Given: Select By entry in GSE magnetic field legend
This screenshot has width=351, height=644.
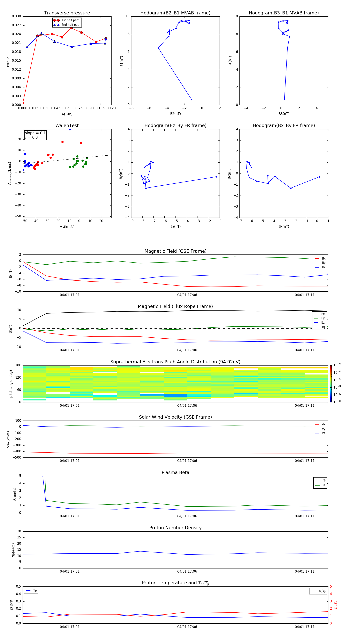Looking at the screenshot, I should tap(320, 263).
